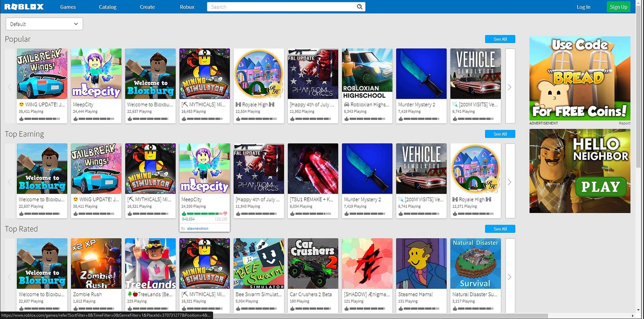Screen dimensions: 644x319
Task: Open Royale High thumbnail in Popular row
Action: click(x=259, y=74)
